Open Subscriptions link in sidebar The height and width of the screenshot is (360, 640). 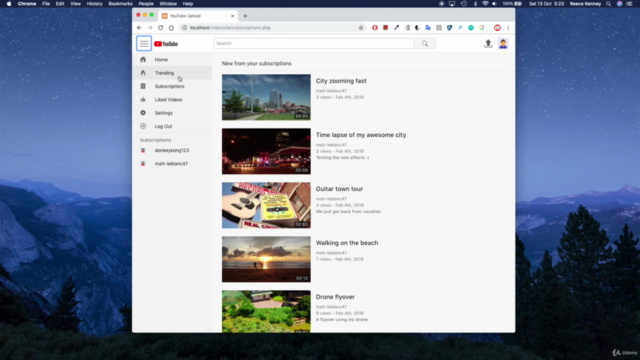click(169, 86)
